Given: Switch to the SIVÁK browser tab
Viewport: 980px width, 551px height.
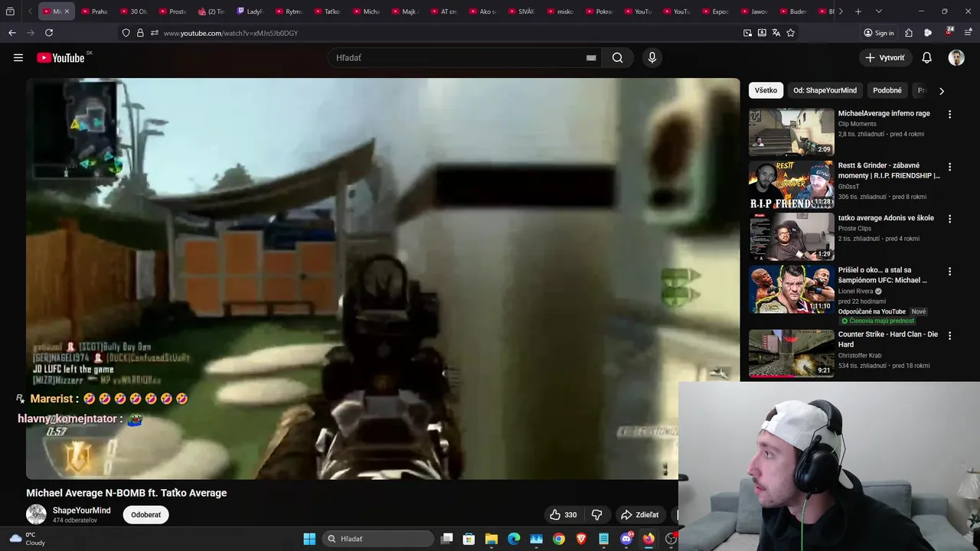Looking at the screenshot, I should point(522,11).
